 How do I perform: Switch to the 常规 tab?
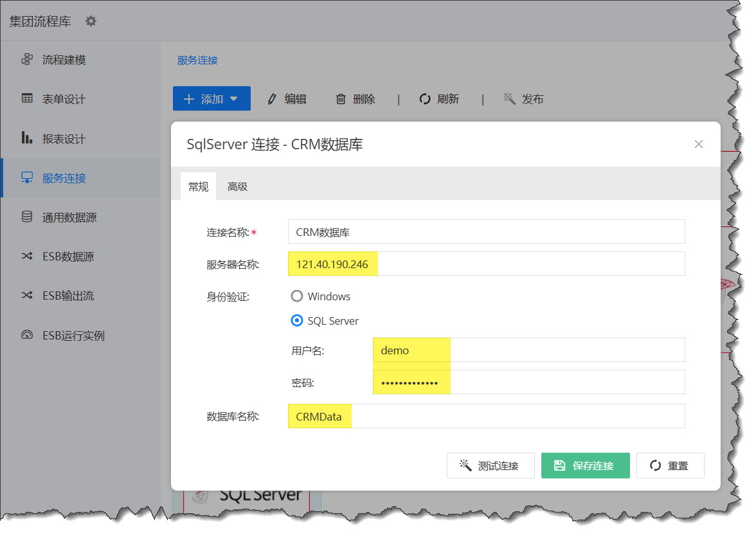[x=198, y=186]
